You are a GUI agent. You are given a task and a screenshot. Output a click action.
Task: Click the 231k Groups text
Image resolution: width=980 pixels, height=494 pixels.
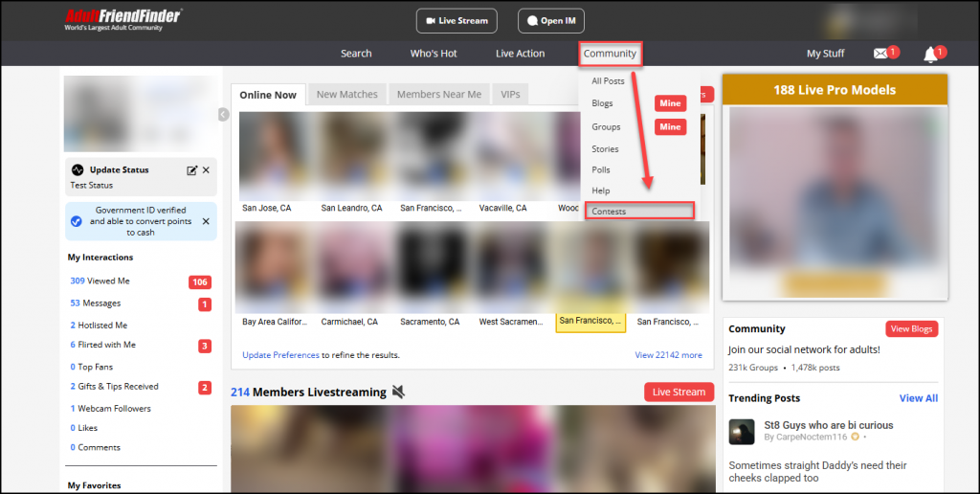[x=753, y=368]
